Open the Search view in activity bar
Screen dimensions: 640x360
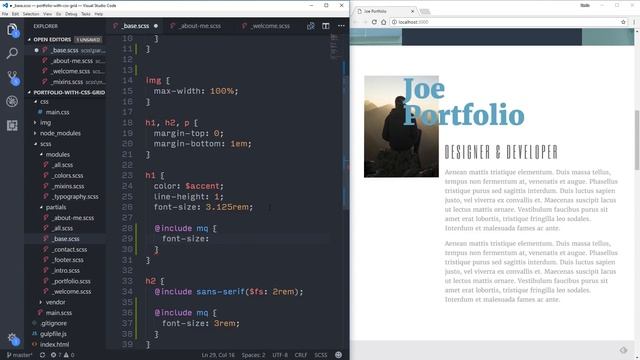coord(12,53)
